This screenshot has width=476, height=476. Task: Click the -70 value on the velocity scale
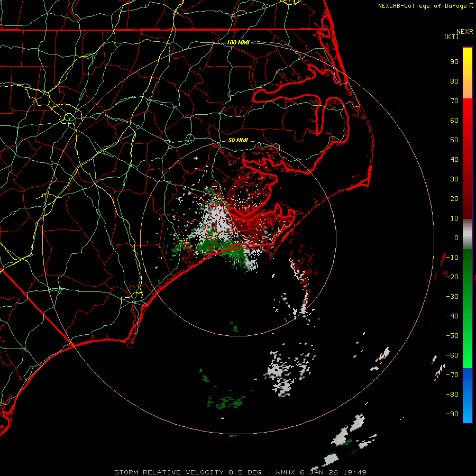(x=452, y=375)
